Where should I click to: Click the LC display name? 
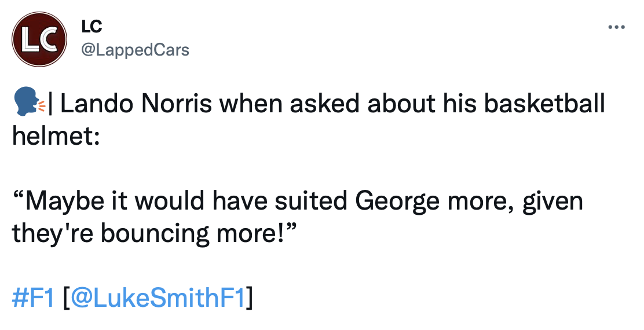93,26
